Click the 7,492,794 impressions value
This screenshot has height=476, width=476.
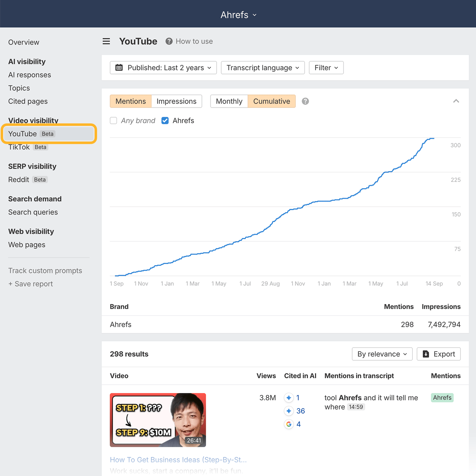[x=444, y=324]
